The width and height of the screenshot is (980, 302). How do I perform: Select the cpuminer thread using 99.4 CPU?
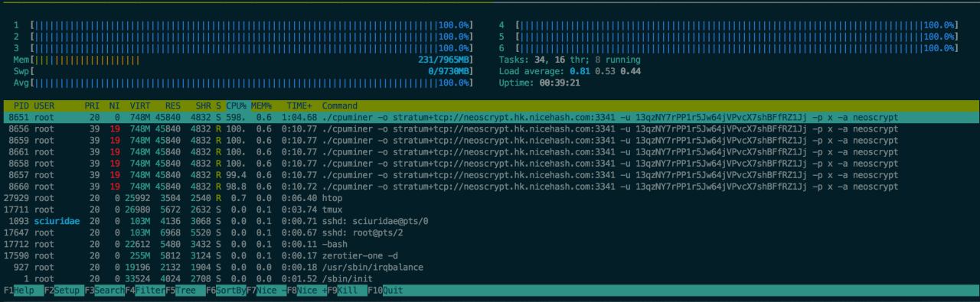490,175
